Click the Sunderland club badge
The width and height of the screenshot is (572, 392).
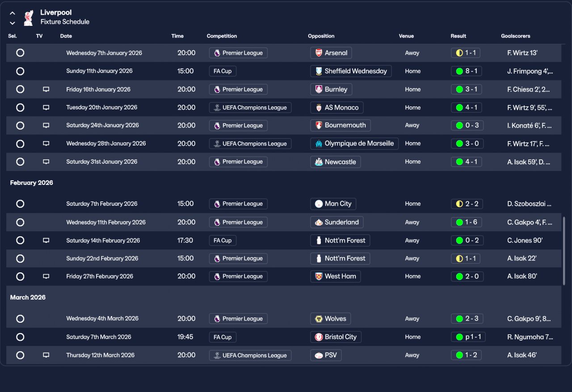[x=319, y=222]
